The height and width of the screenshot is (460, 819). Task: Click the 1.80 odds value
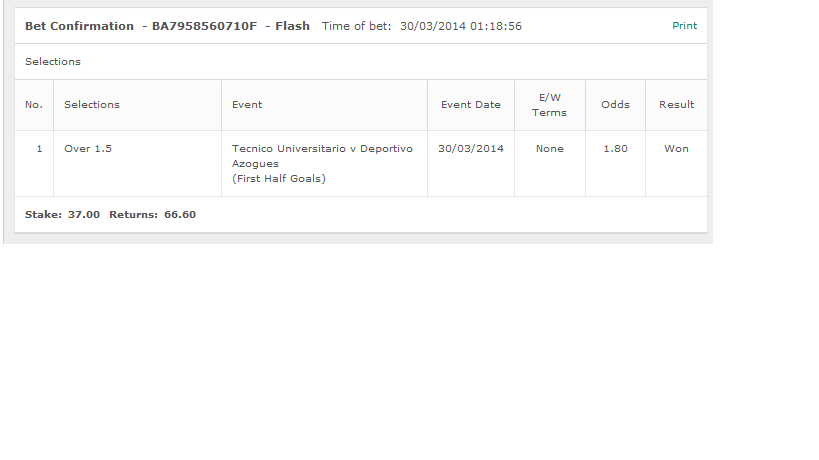[615, 148]
